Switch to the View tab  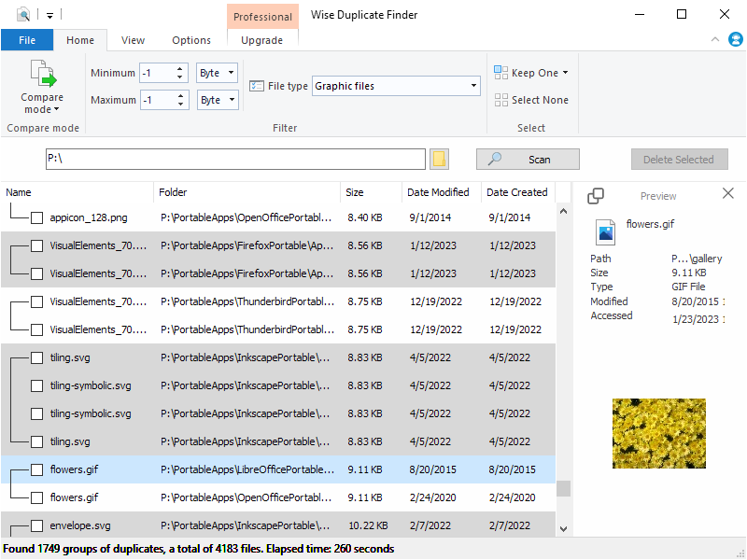pyautogui.click(x=133, y=40)
